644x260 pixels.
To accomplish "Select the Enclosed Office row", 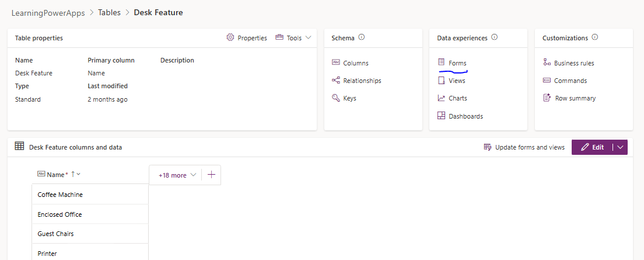I will (x=90, y=214).
